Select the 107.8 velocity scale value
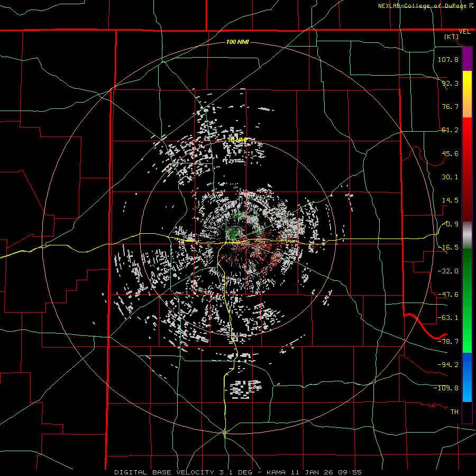476x476 pixels. (x=448, y=59)
